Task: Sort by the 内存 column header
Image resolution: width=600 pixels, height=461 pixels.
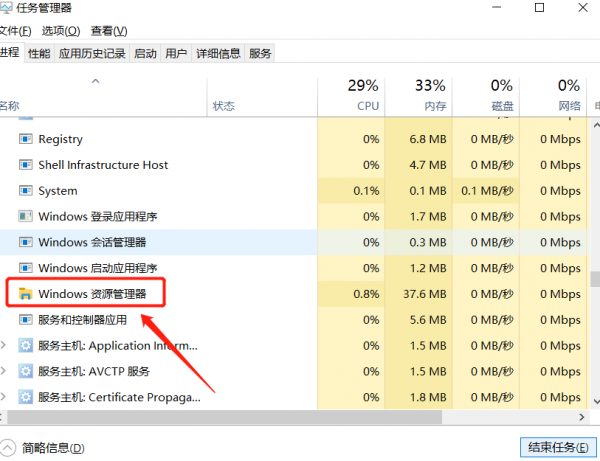Action: [418, 96]
